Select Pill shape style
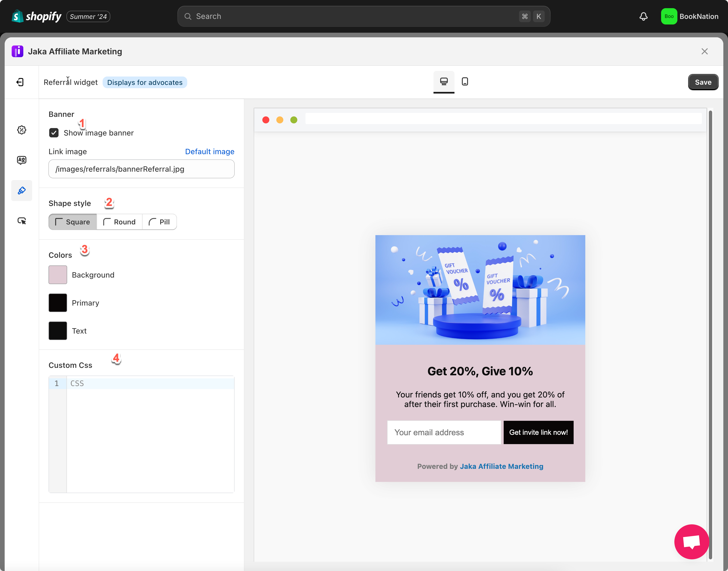 (x=159, y=222)
